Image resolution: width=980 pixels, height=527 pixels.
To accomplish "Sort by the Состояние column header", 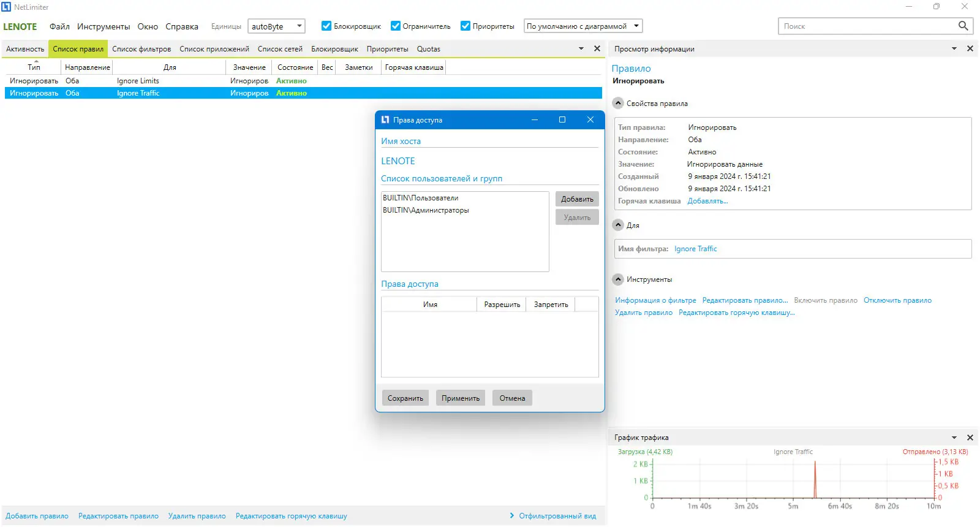I will coord(295,67).
